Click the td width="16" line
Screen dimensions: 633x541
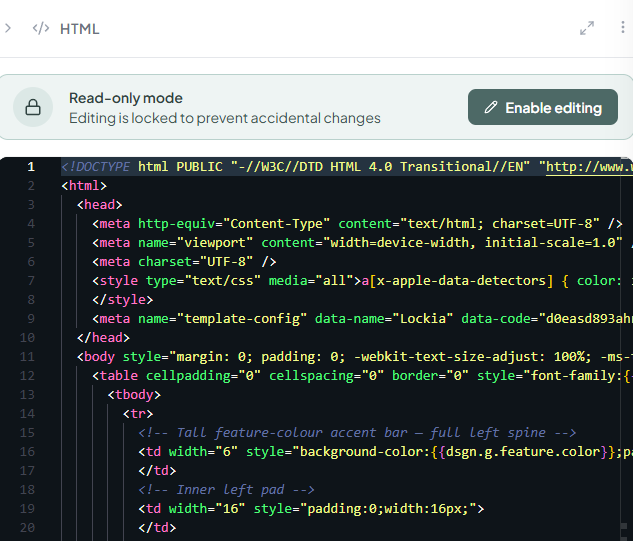tap(311, 508)
